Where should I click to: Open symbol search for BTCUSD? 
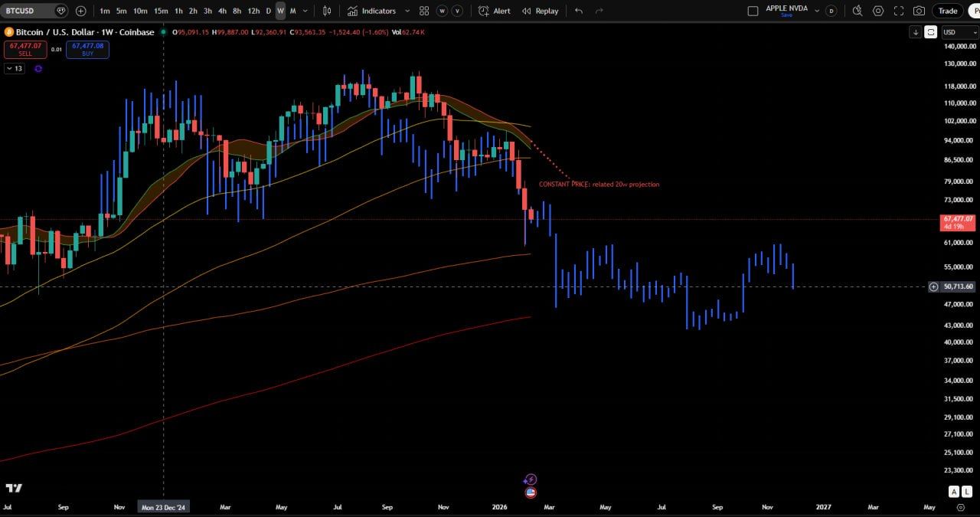pyautogui.click(x=27, y=11)
